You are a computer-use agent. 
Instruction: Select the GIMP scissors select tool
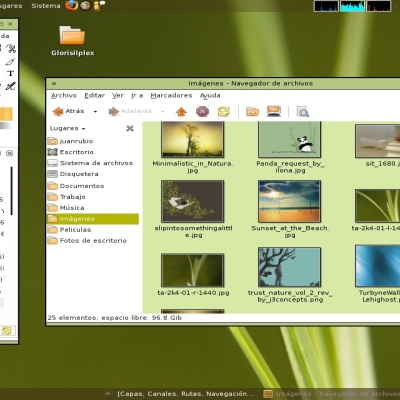tap(11, 49)
